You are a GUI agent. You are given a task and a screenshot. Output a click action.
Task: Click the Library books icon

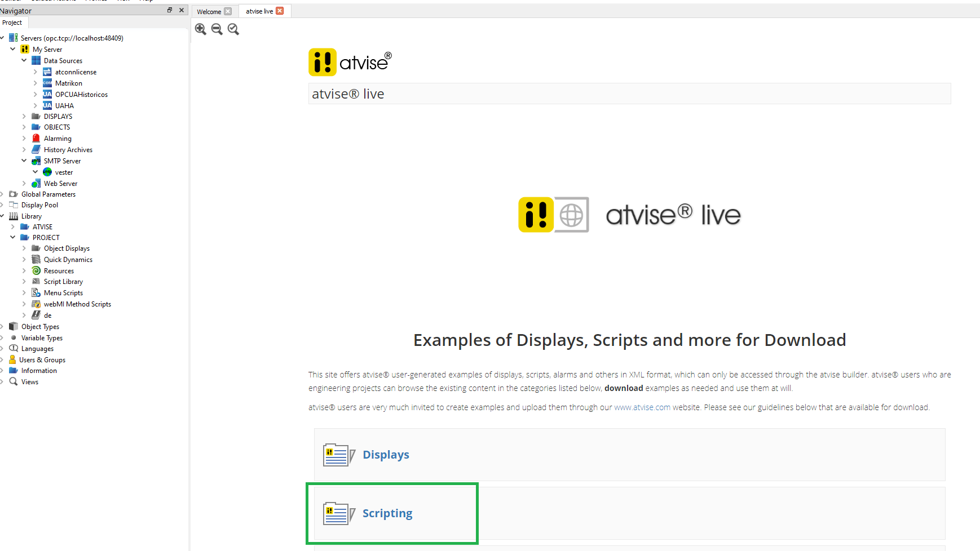tap(14, 216)
